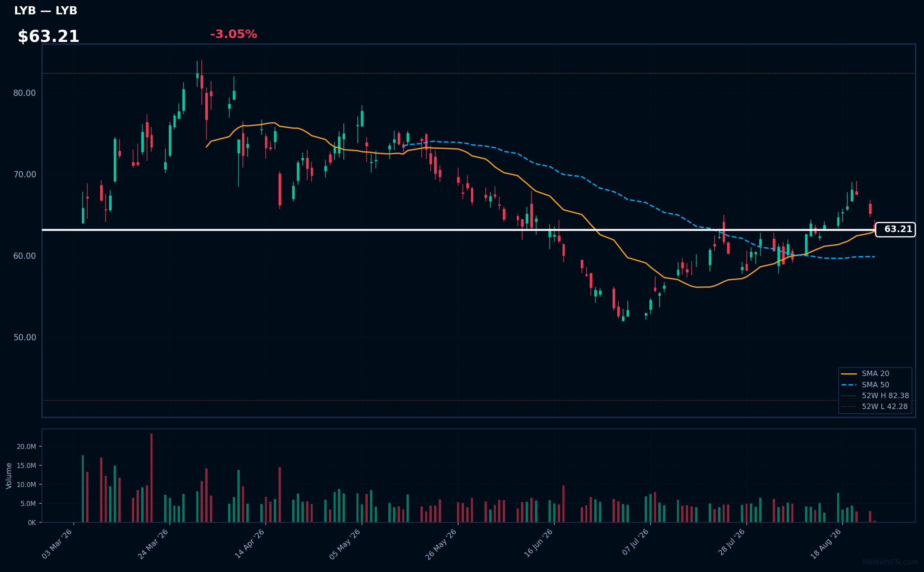The image size is (924, 572).
Task: Click the LYB — LYB chart title
Action: [46, 11]
